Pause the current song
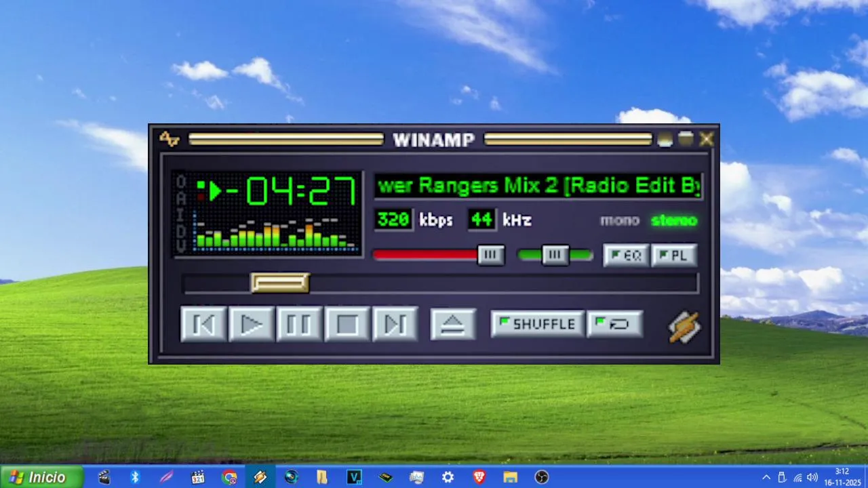The width and height of the screenshot is (868, 488). pyautogui.click(x=299, y=325)
